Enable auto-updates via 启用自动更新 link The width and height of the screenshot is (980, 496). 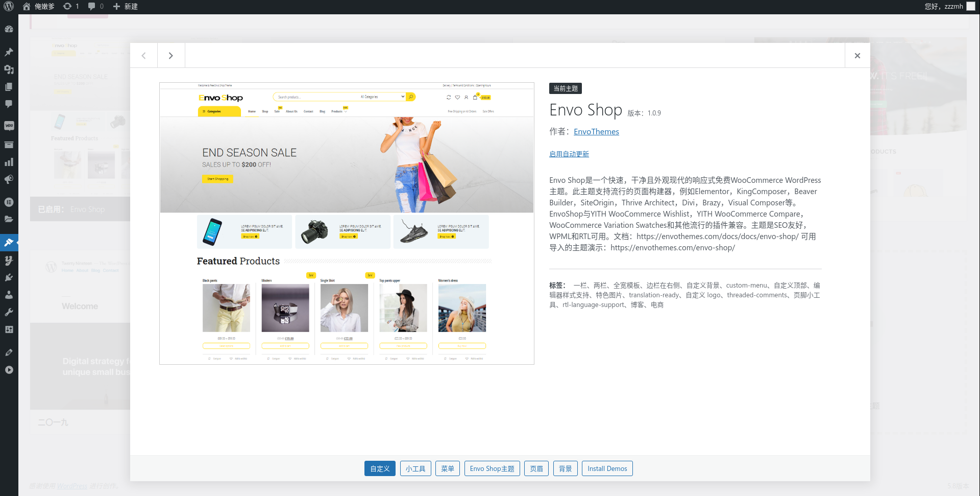(569, 154)
